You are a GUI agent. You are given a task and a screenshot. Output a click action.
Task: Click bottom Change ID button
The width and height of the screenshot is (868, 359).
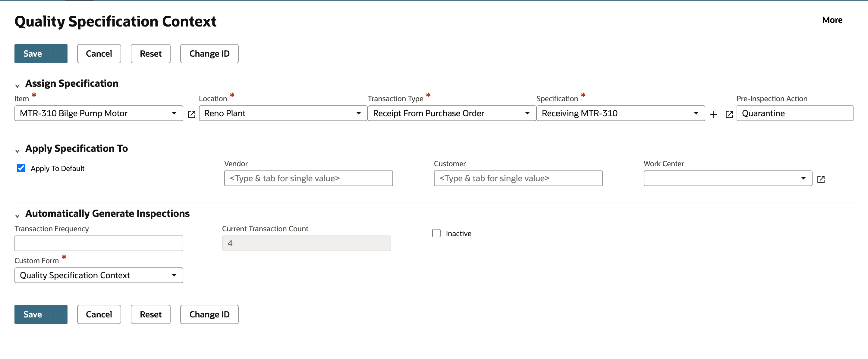coord(209,314)
